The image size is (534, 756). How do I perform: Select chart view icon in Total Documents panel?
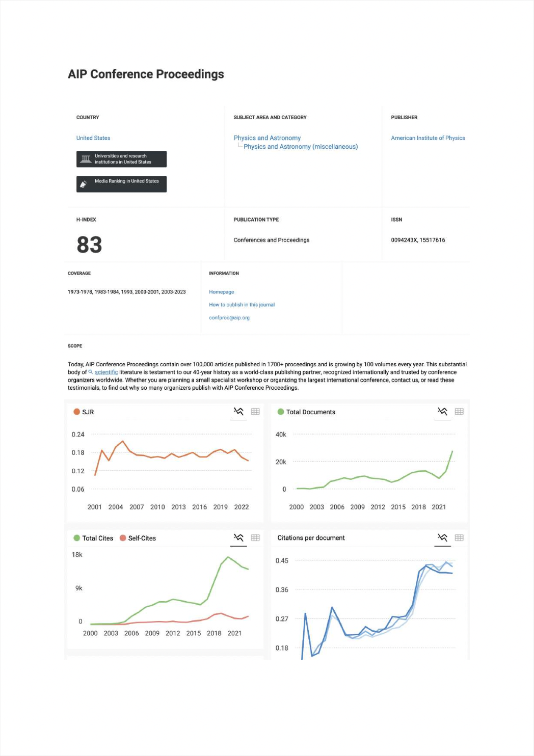442,412
